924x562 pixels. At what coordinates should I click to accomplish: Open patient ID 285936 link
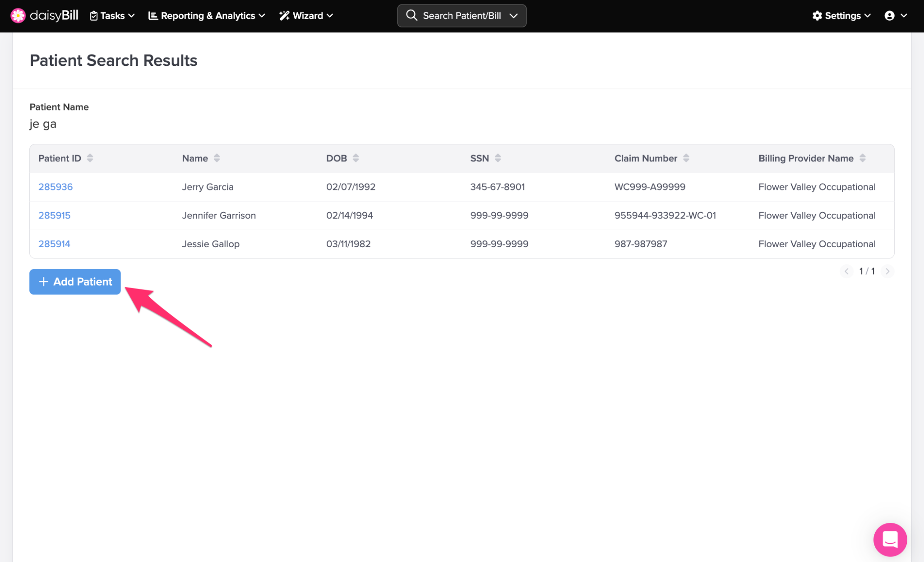click(55, 187)
